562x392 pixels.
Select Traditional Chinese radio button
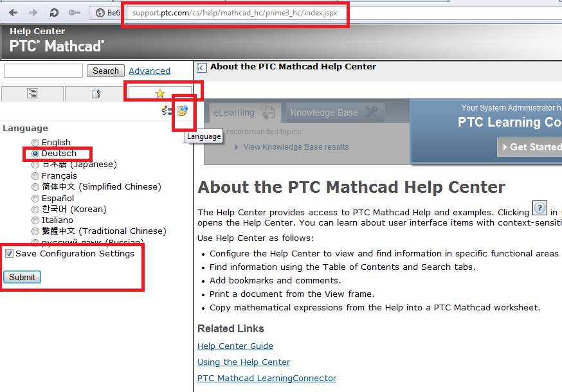coord(35,231)
